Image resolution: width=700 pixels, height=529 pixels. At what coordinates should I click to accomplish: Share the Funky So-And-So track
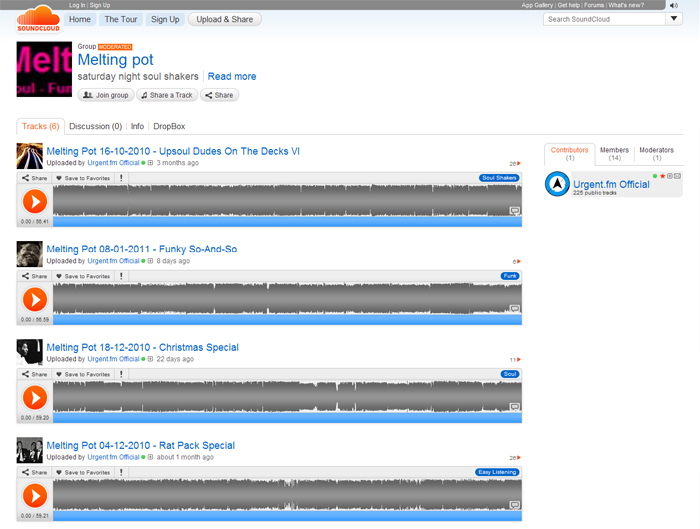click(34, 276)
